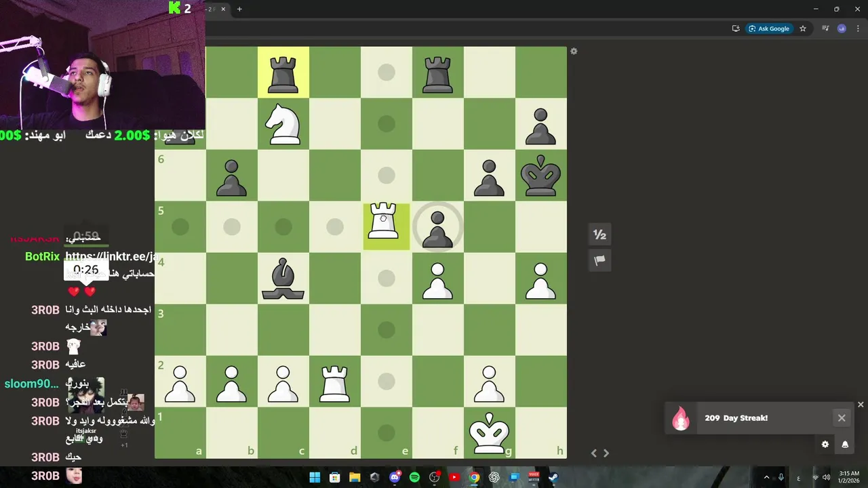Move the rook to the e4 dot
Viewport: 868px width, 488px height.
(x=387, y=278)
